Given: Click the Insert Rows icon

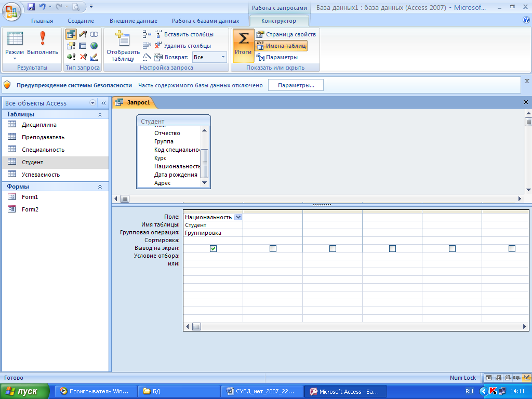Looking at the screenshot, I should [x=147, y=34].
